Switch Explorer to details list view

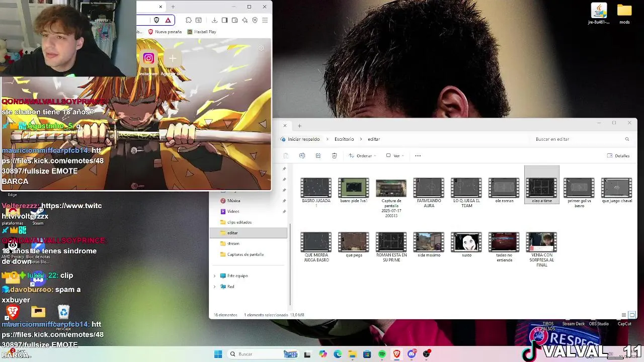624,315
